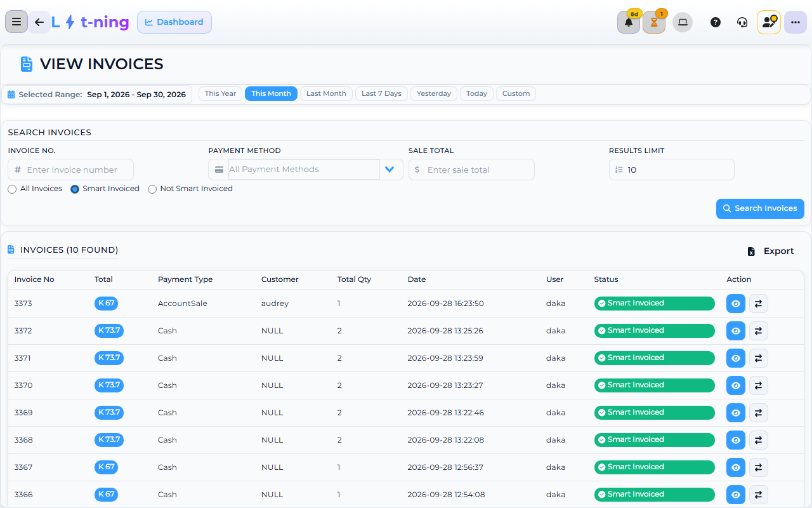View invoice 3371 with eye icon
The height and width of the screenshot is (508, 812).
click(736, 358)
